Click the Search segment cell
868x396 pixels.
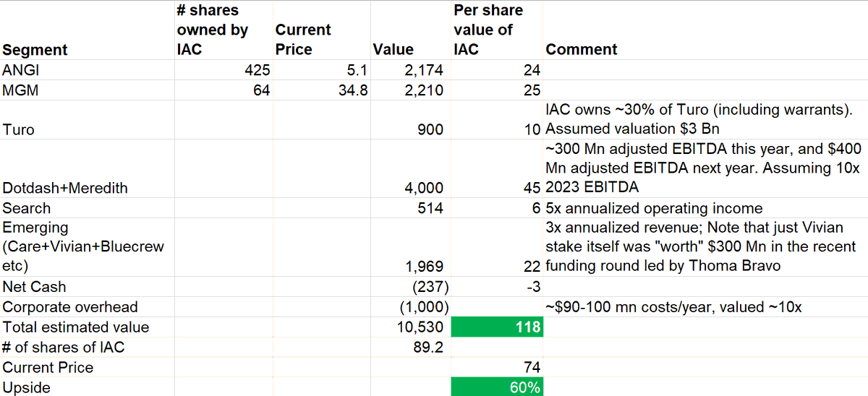coord(87,208)
